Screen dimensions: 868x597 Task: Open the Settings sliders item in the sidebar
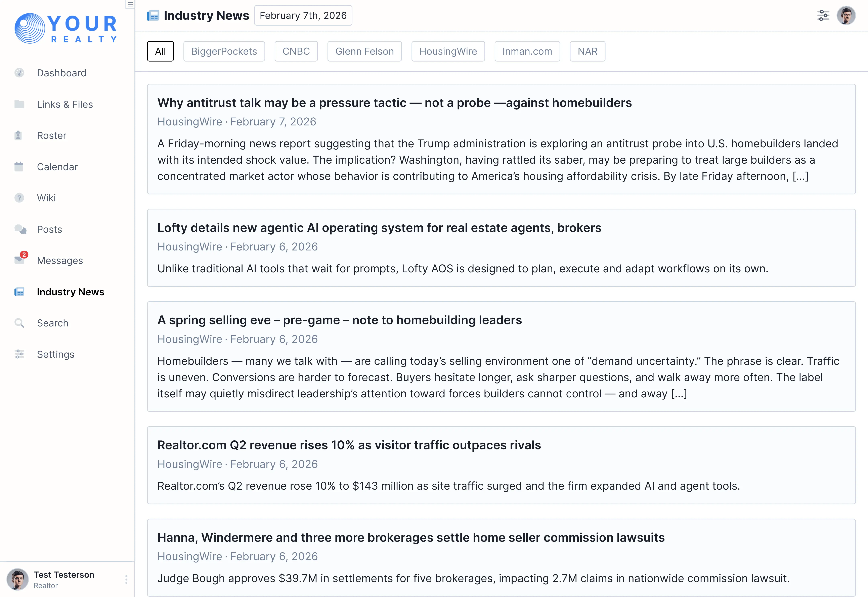coord(55,354)
